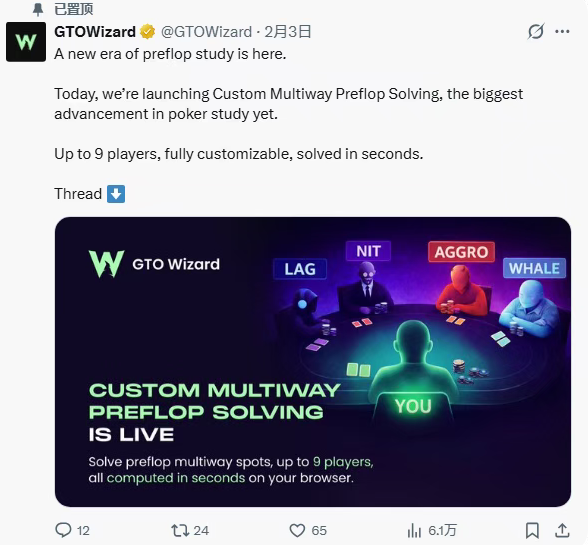This screenshot has width=588, height=545.
Task: Open the promotional poker table image
Action: coord(313,362)
